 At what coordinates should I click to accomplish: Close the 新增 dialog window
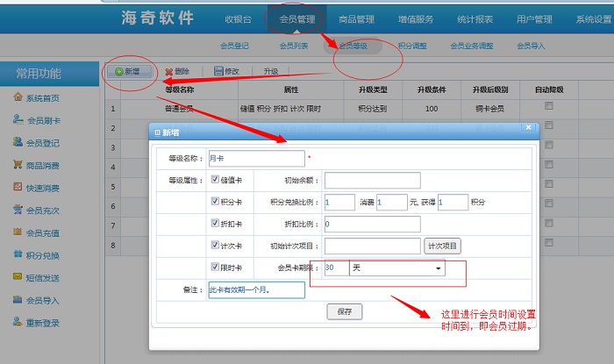[x=528, y=128]
